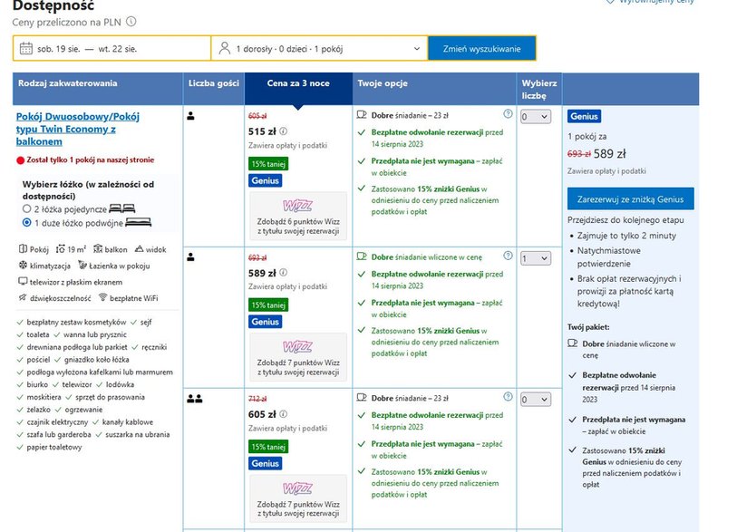Open room quantity dropdown for 589 zł offer
Viewport: 756px width, 532px height.
(535, 258)
